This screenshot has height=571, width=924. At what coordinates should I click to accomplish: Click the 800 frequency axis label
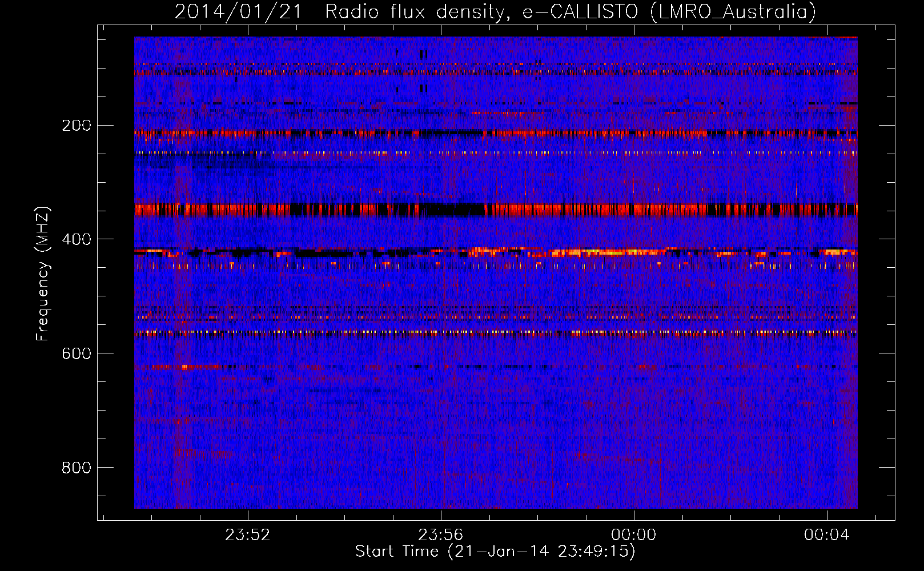pyautogui.click(x=77, y=468)
